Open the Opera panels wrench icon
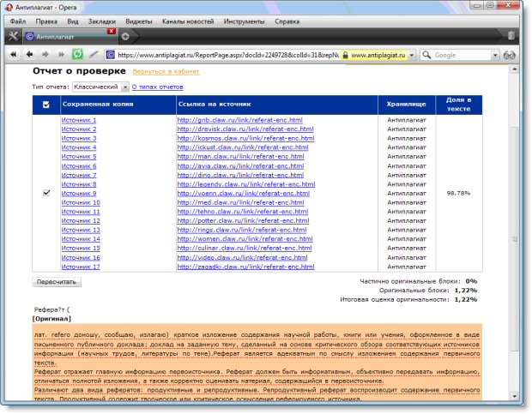532x414 pixels. tap(13, 36)
